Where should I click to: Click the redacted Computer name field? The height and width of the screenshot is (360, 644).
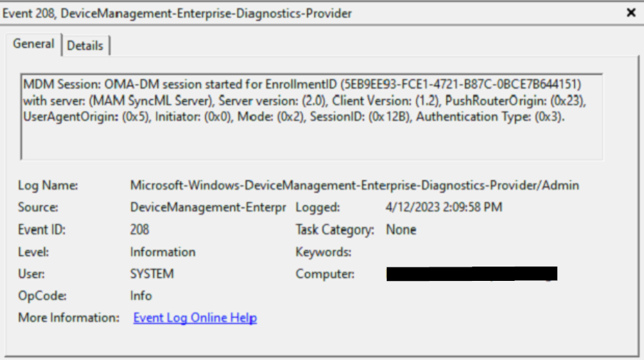[x=471, y=274]
